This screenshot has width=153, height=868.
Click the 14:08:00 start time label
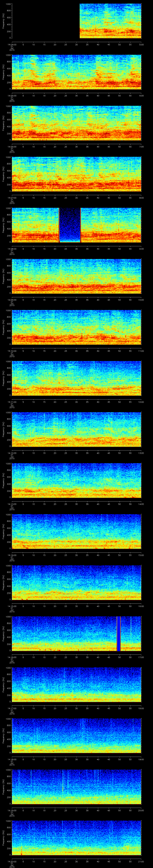pos(12,249)
